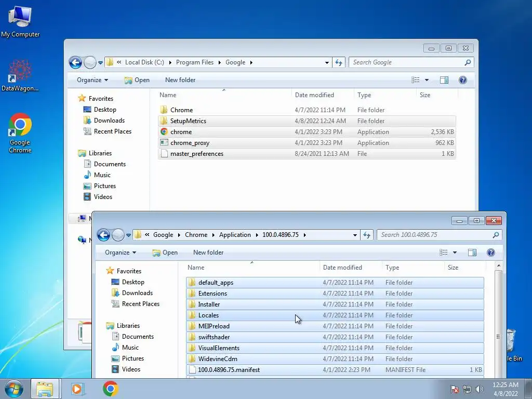Launch Google Chrome desktop shortcut

pyautogui.click(x=20, y=133)
